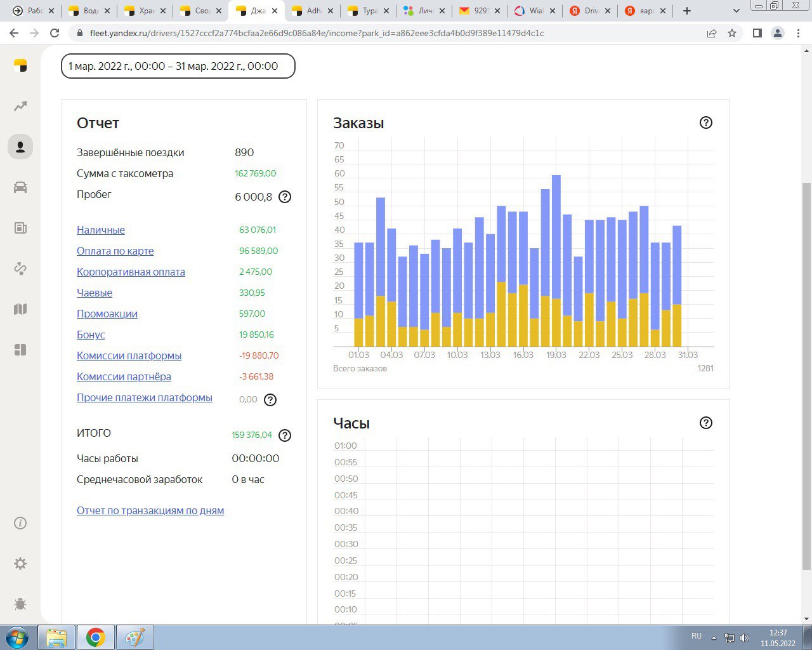Go back in browser history

click(x=14, y=33)
